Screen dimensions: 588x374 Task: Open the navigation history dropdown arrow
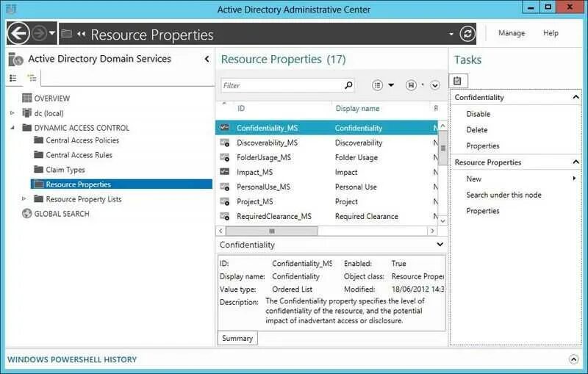[x=52, y=33]
